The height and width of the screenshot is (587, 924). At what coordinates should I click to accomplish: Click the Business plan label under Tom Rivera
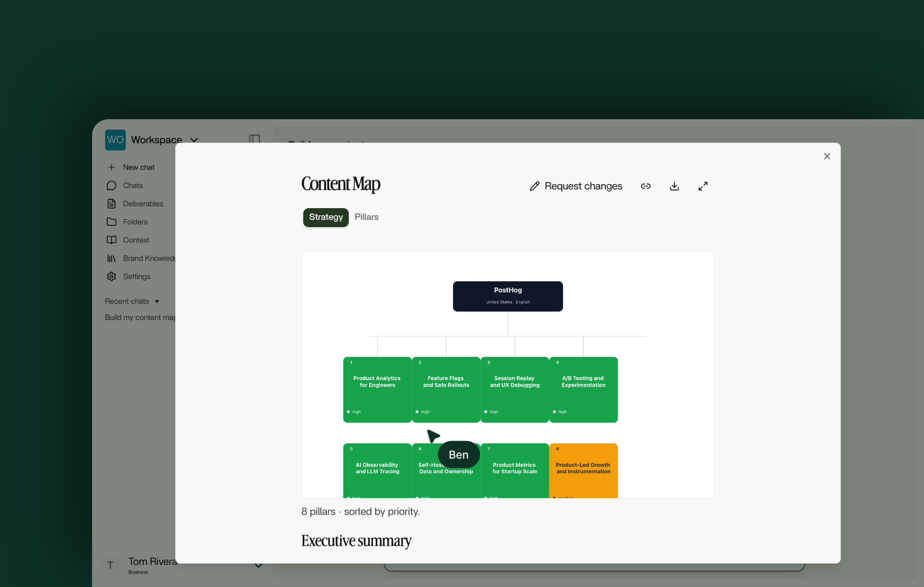coord(138,572)
